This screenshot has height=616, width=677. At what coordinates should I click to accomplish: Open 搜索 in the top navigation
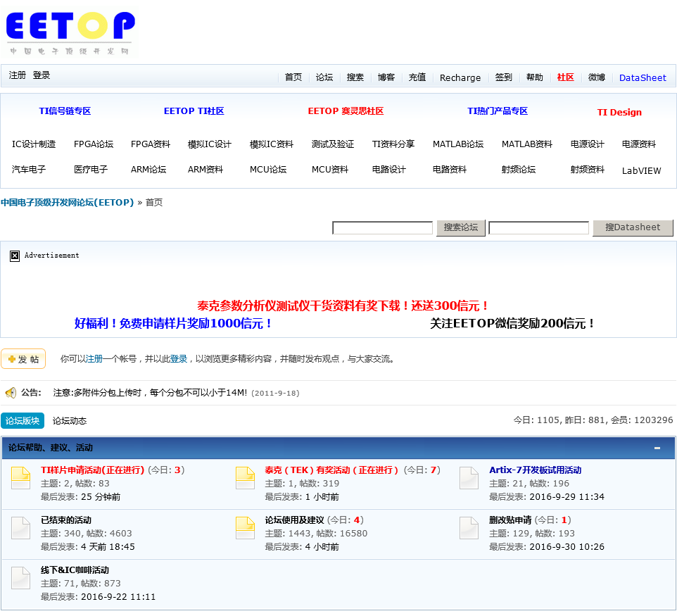[x=355, y=77]
